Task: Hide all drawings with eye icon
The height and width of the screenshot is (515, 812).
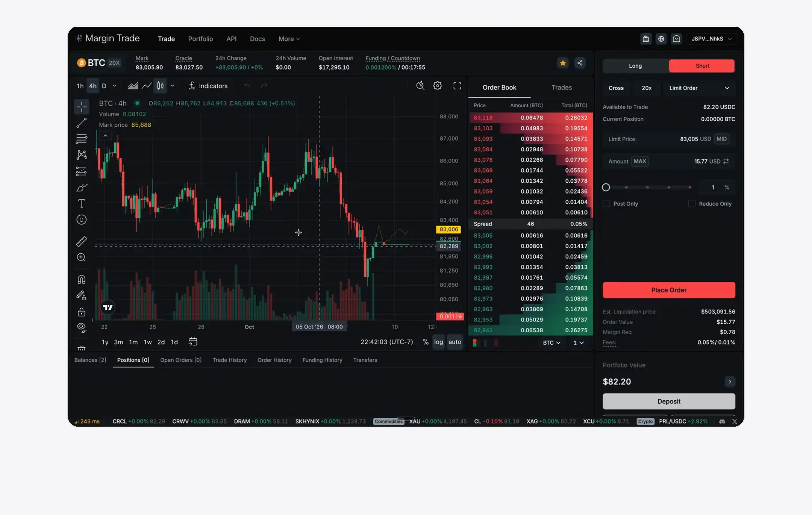Action: click(x=82, y=328)
